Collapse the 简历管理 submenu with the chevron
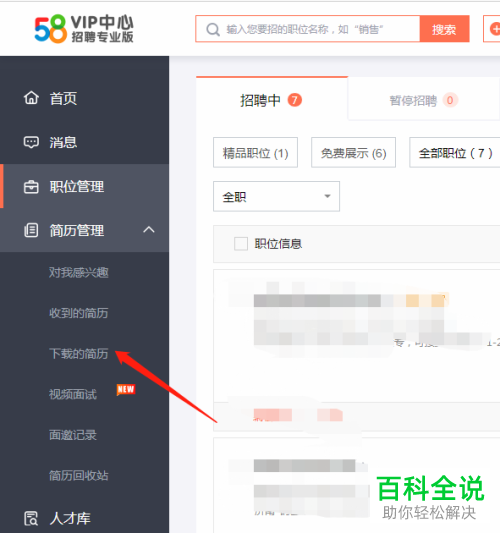Screen dimensions: 500x533 (149, 230)
